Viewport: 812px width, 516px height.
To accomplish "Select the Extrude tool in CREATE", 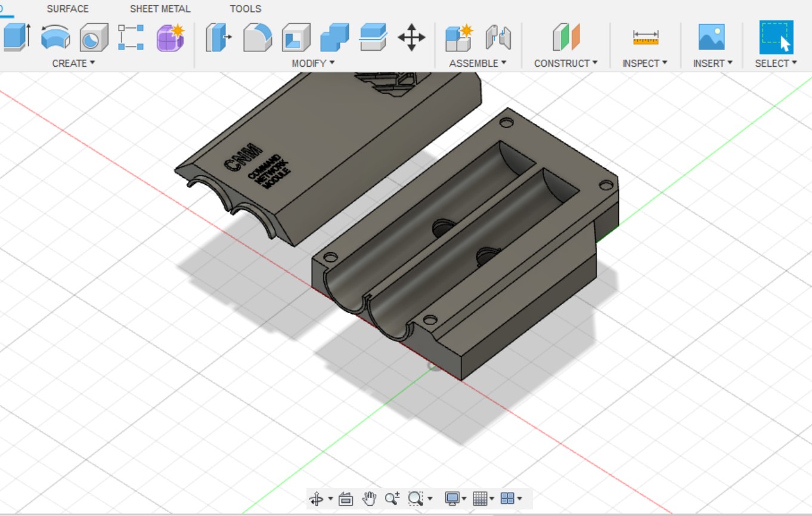I will [16, 38].
